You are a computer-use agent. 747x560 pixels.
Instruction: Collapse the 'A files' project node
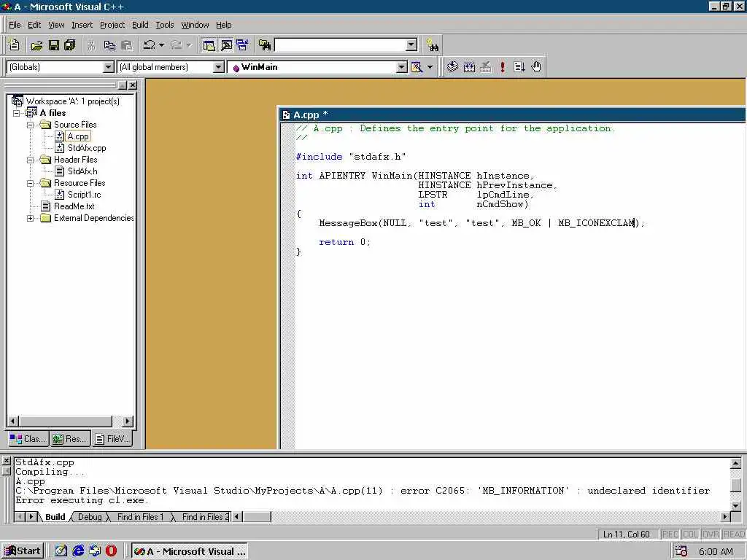pyautogui.click(x=17, y=113)
